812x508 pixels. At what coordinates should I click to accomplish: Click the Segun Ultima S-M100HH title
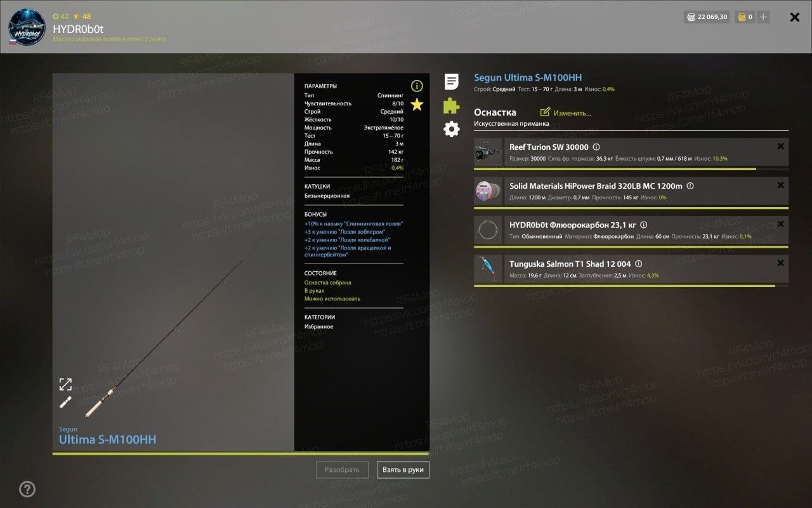(528, 77)
